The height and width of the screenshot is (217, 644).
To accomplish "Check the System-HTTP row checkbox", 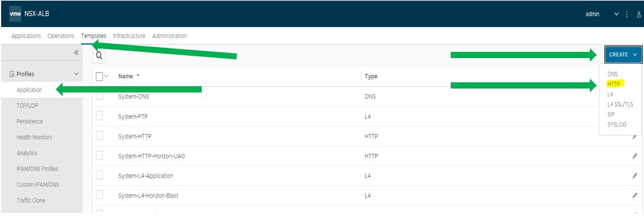I will [x=99, y=136].
